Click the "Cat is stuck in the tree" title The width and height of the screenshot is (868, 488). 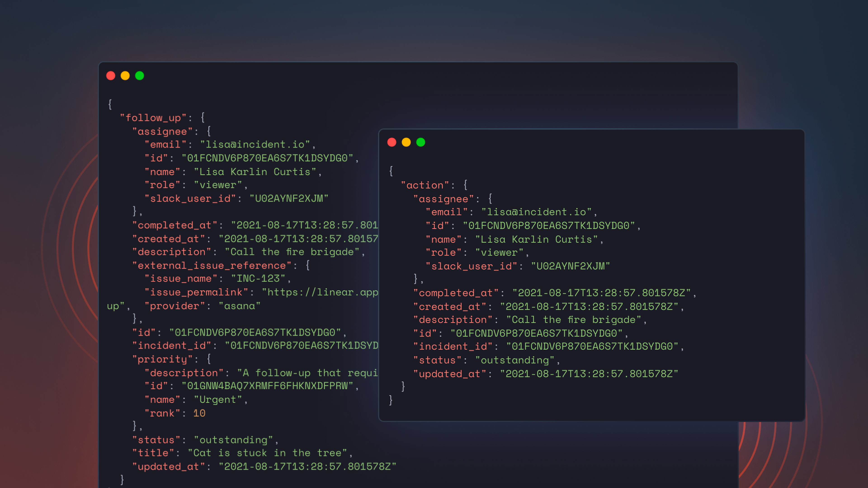(x=268, y=453)
